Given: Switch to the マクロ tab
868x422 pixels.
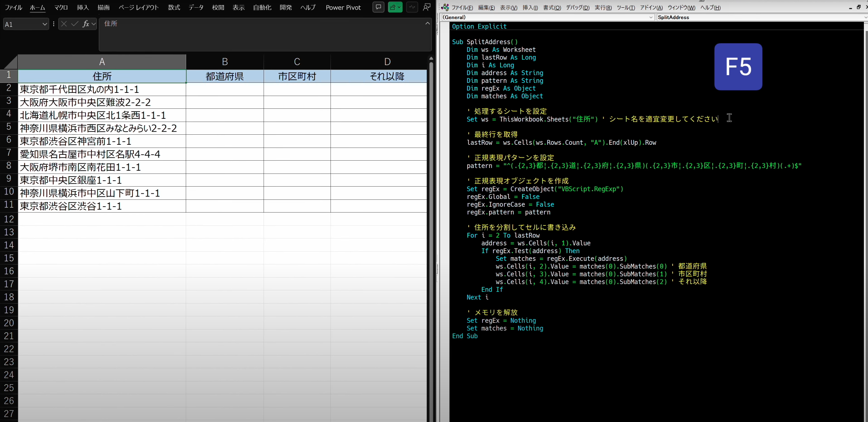Looking at the screenshot, I should click(61, 7).
